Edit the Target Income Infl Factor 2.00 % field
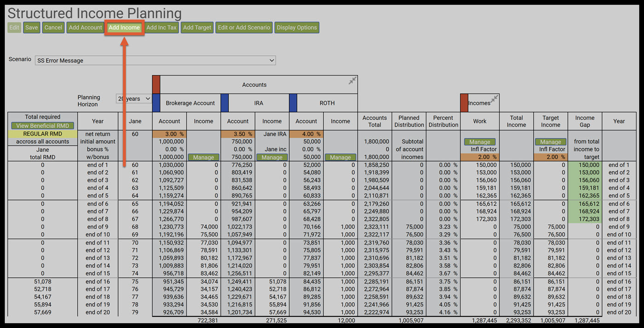The height and width of the screenshot is (328, 644). tap(551, 157)
